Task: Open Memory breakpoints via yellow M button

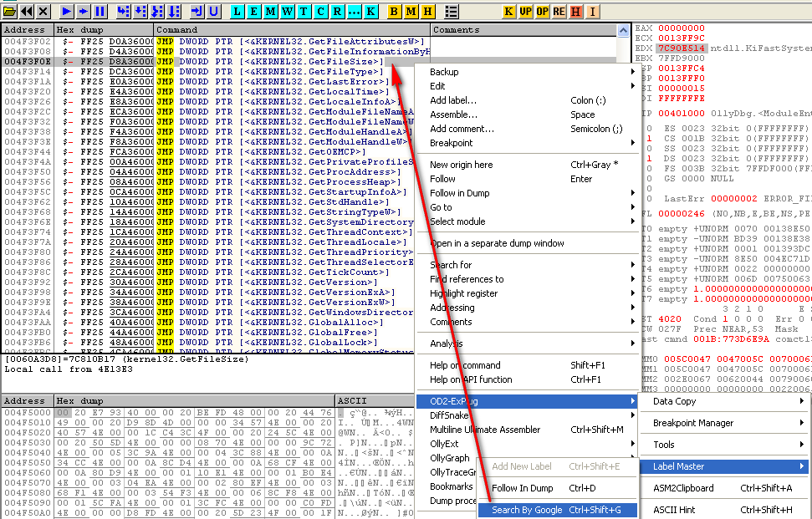Action: (411, 11)
